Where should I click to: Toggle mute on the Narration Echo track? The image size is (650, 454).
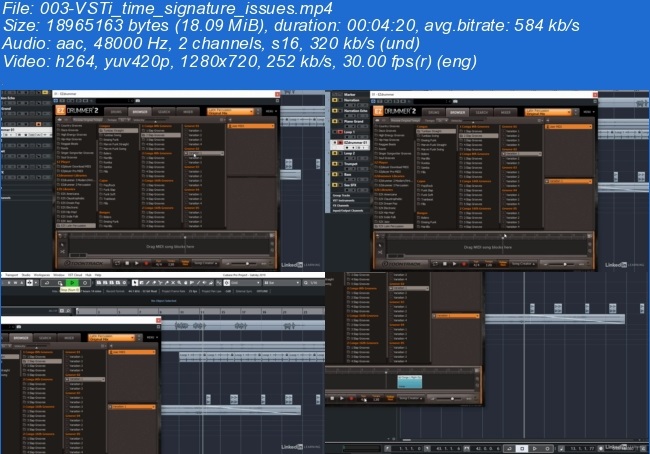[335, 111]
